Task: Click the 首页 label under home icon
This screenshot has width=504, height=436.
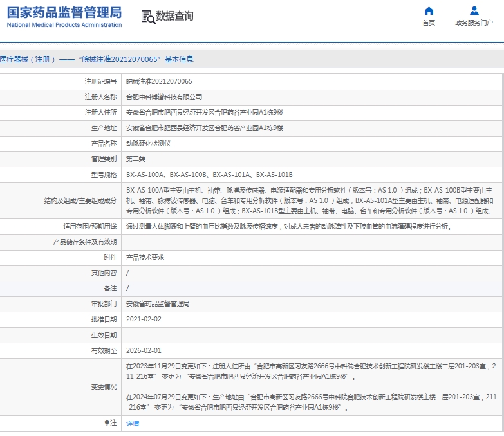Action: pos(429,23)
